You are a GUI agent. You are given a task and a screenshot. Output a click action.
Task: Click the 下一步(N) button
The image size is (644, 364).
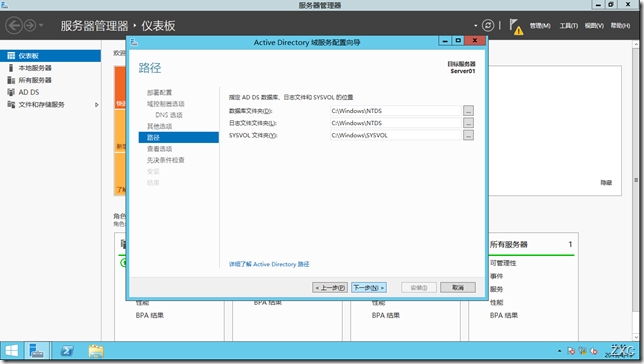point(369,288)
